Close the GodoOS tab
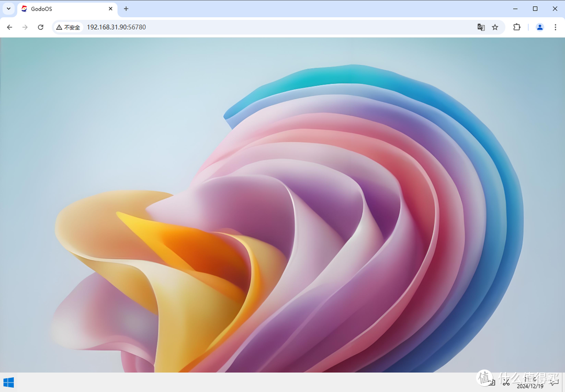The height and width of the screenshot is (392, 565). point(110,9)
